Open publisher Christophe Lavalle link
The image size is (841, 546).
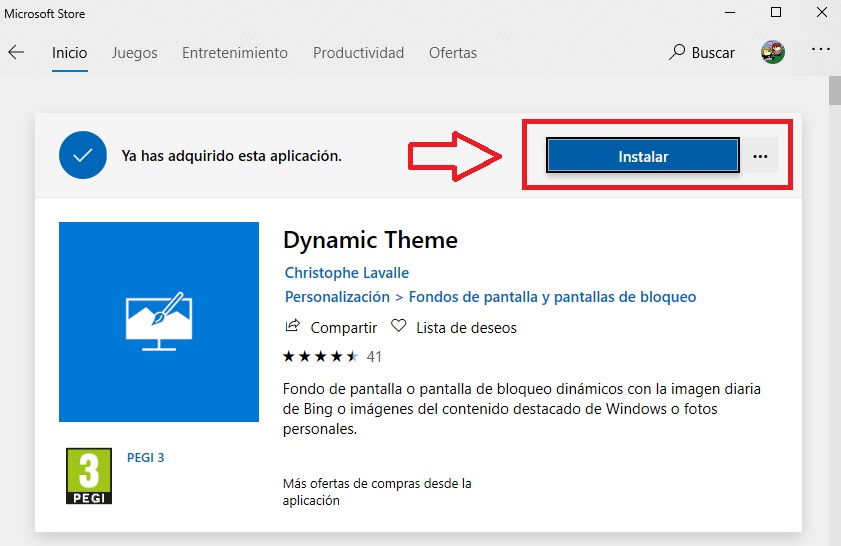click(346, 272)
